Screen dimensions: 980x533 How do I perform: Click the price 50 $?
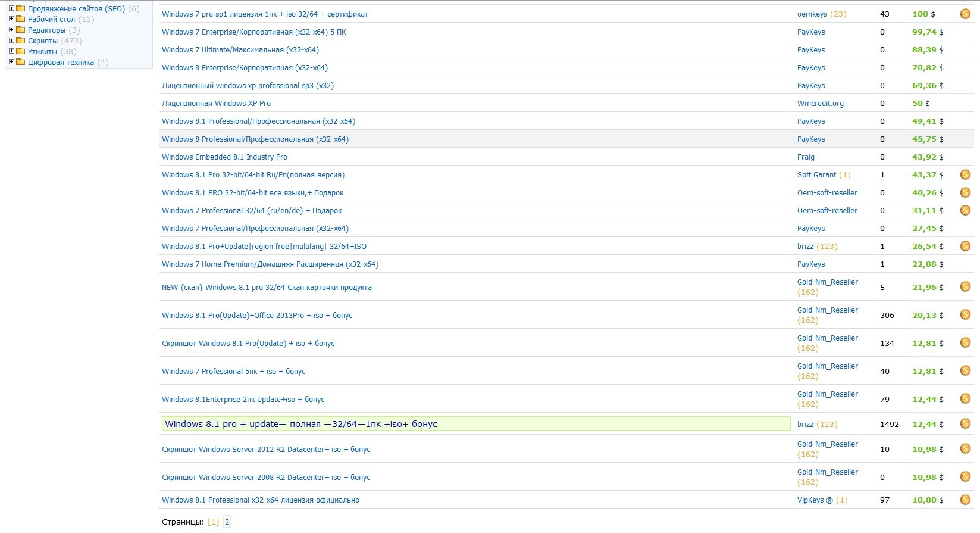point(921,103)
